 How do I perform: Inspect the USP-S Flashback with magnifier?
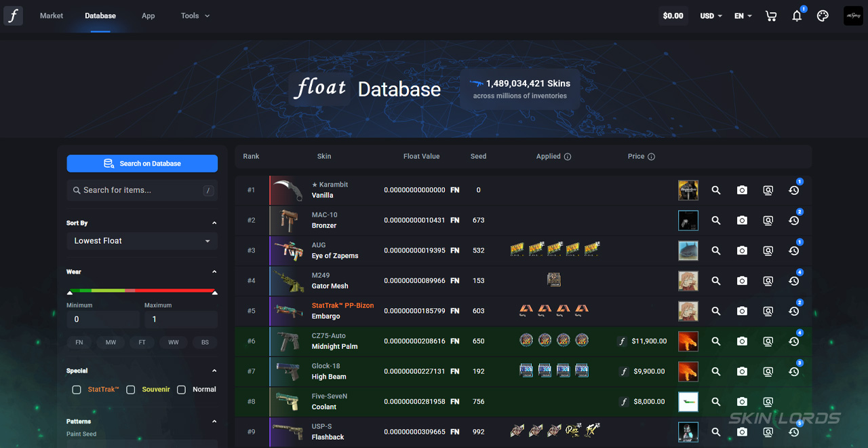716,432
